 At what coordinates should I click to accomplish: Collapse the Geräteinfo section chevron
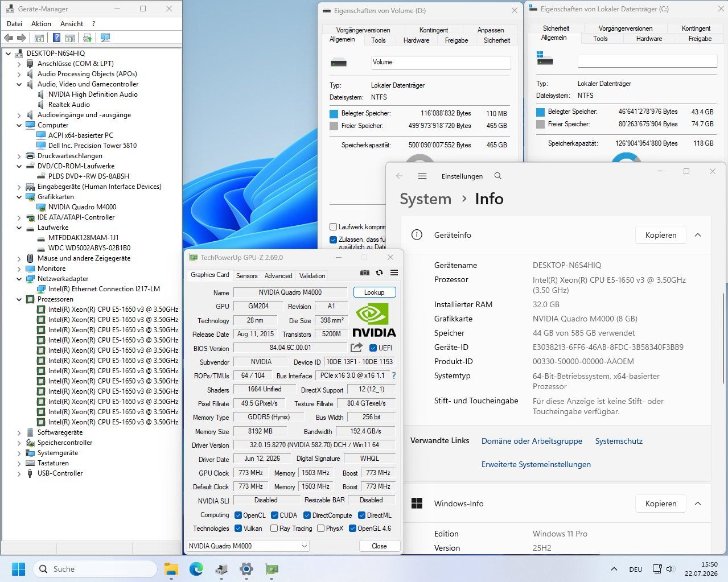pos(698,235)
